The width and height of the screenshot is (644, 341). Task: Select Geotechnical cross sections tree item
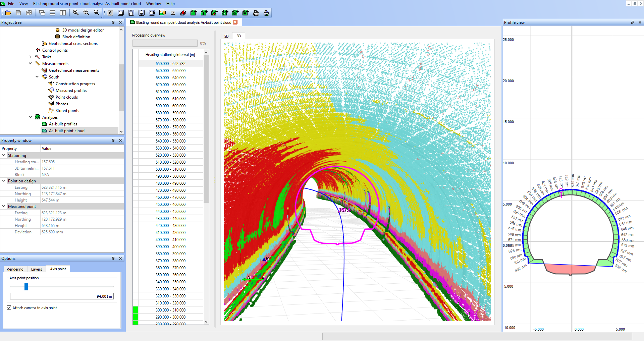click(x=73, y=44)
